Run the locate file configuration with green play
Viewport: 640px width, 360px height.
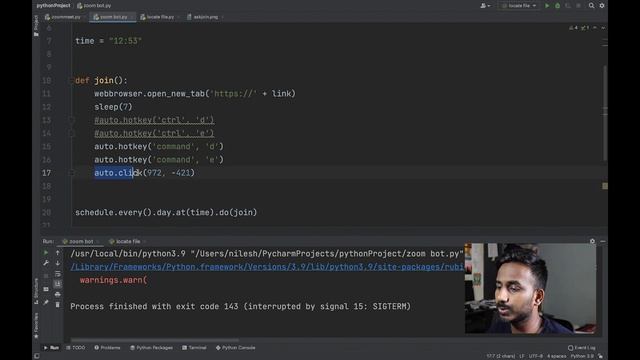point(547,6)
